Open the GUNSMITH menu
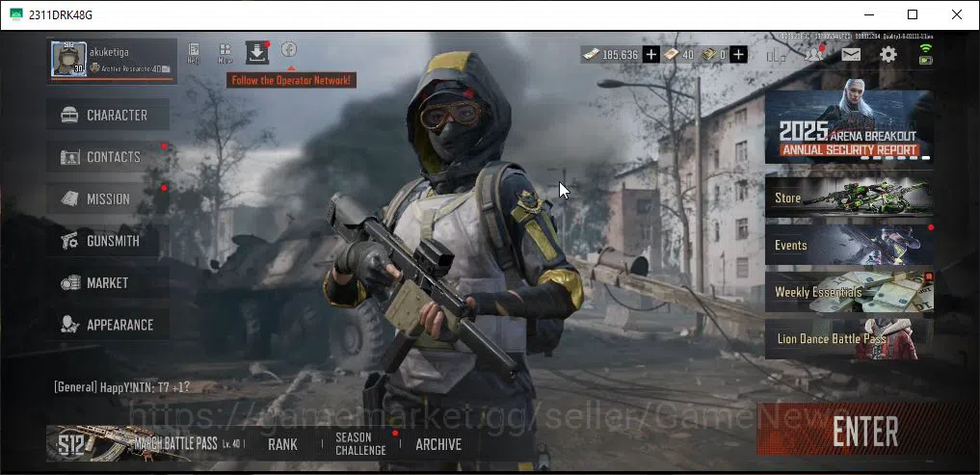This screenshot has height=475, width=980. click(108, 241)
